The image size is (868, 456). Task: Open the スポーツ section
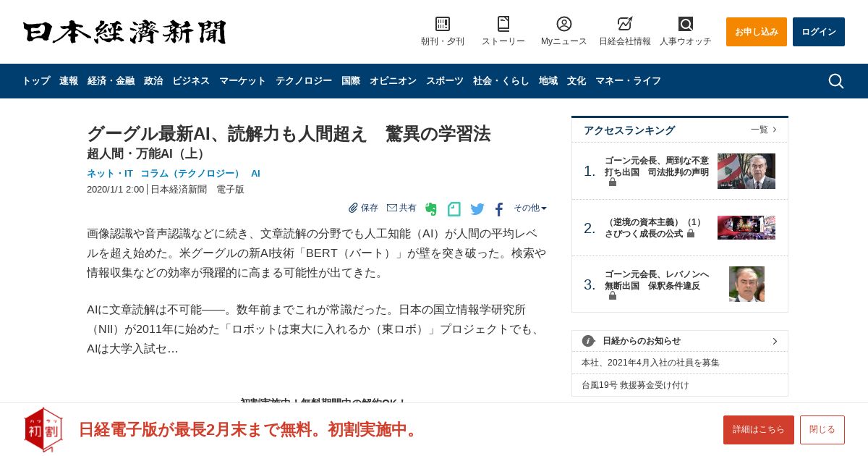(x=445, y=81)
